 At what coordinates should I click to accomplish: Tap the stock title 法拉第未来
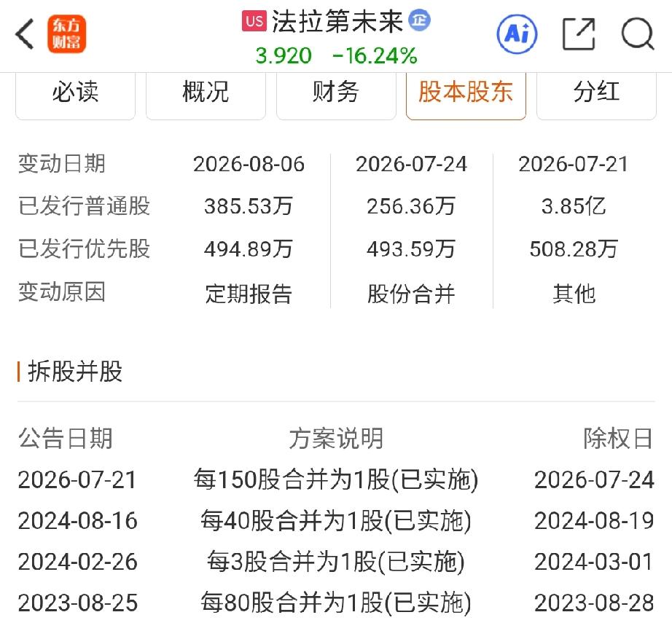point(337,21)
